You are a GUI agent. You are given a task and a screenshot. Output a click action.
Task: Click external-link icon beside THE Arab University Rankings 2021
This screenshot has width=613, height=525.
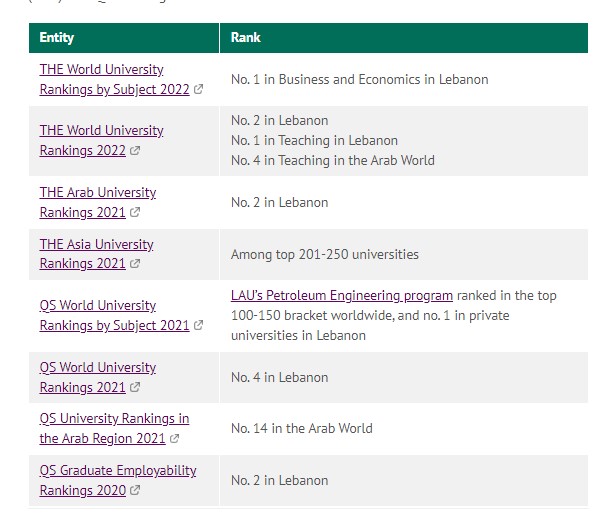point(135,213)
